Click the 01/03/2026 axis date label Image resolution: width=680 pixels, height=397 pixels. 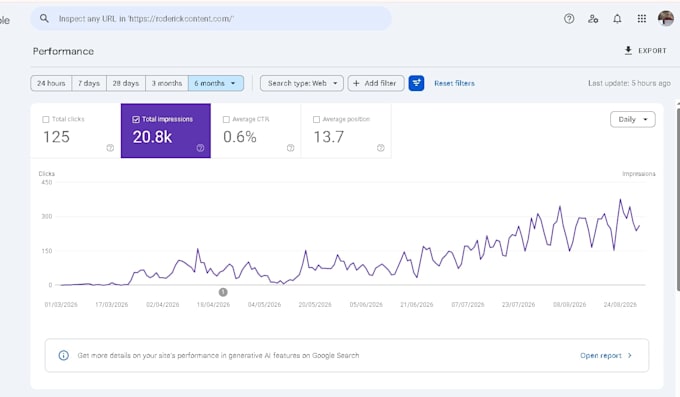(x=61, y=305)
